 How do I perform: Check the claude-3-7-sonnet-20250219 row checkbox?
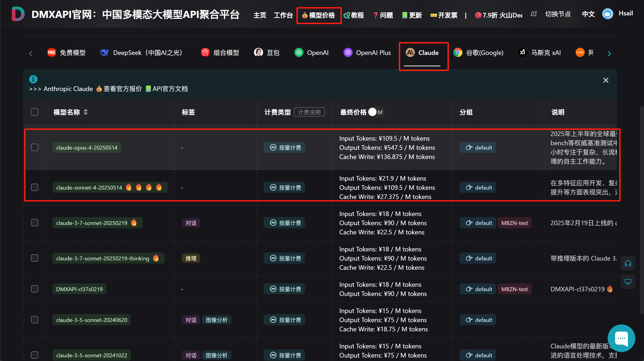[35, 223]
